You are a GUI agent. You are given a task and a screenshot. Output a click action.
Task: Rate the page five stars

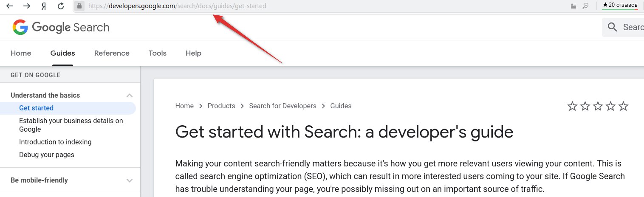click(x=623, y=106)
